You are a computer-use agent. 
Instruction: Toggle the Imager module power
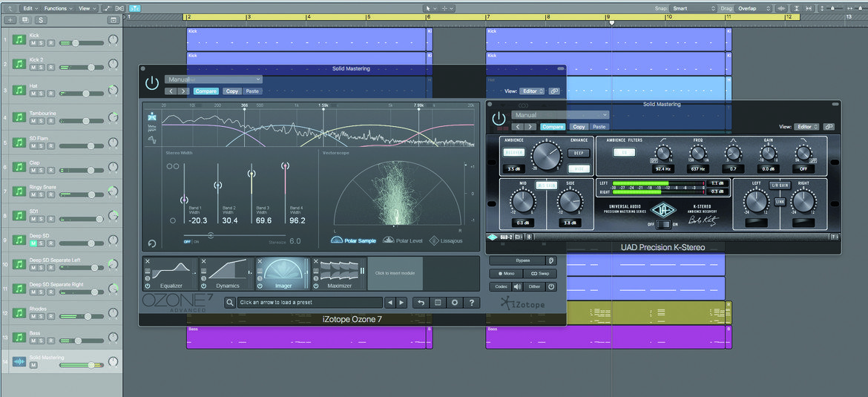click(x=260, y=286)
